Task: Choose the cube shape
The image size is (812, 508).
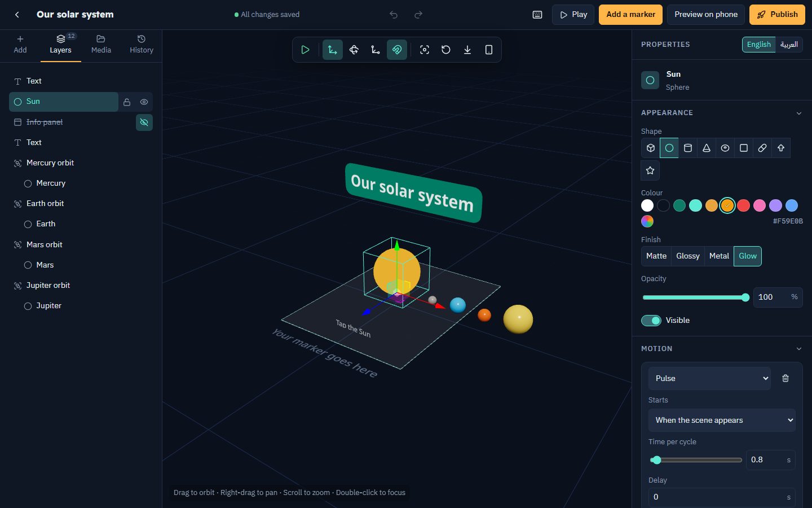Action: pos(651,148)
